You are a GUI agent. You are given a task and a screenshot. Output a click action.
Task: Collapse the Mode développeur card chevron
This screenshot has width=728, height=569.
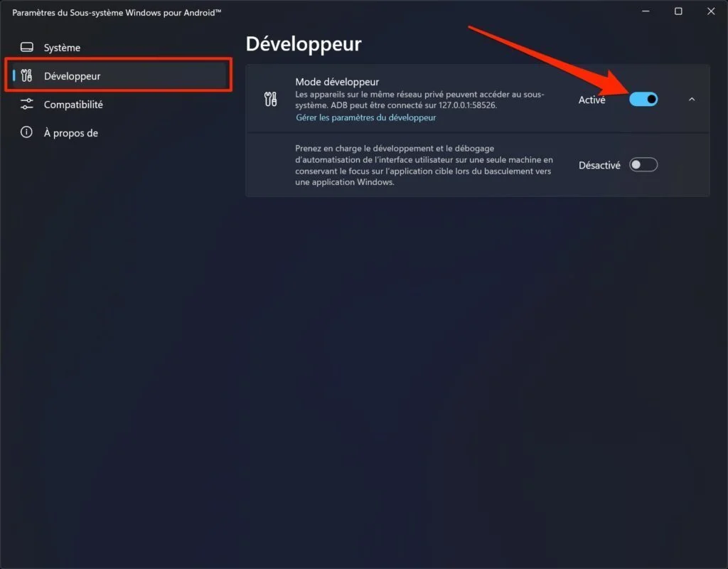pos(691,100)
